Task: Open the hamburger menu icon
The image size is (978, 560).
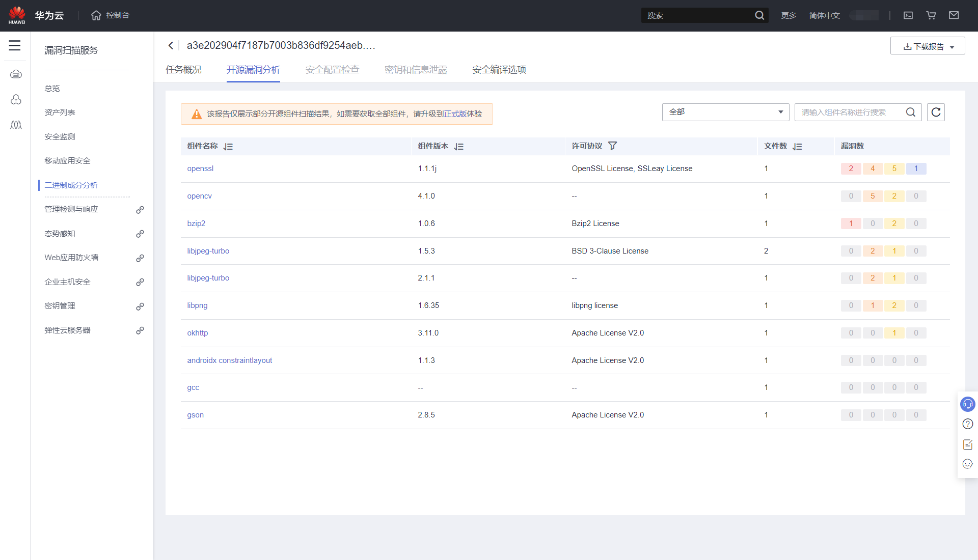Action: pos(15,45)
